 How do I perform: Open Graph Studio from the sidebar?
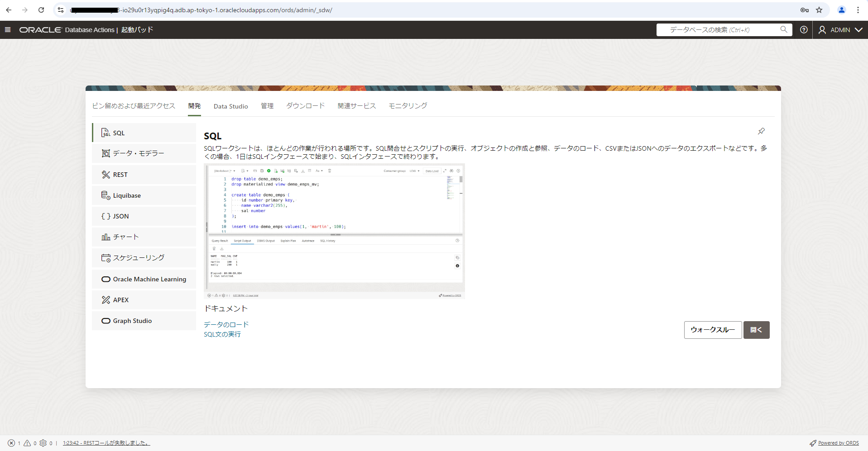144,321
